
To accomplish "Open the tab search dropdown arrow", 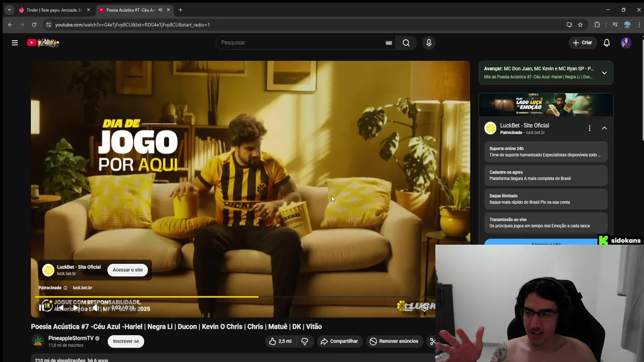I will click(9, 10).
